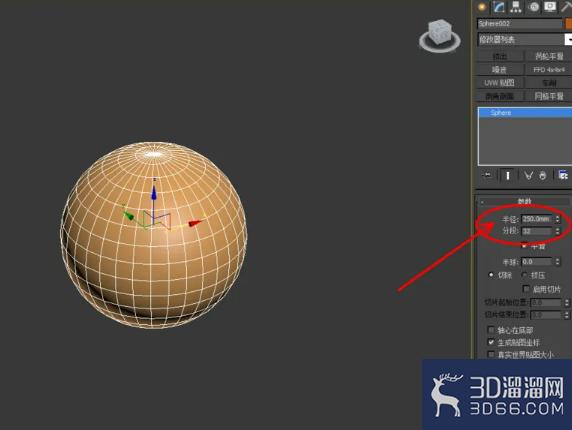Open the Display command panel tab
This screenshot has width=572, height=430.
point(550,7)
